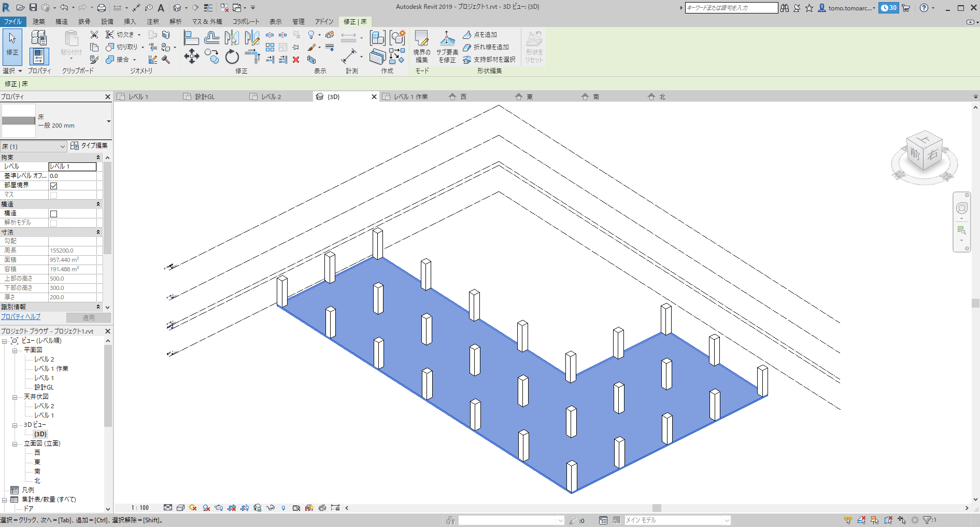Open the 境界の編集 boundary edit tool
The width and height of the screenshot is (980, 527).
[x=421, y=46]
